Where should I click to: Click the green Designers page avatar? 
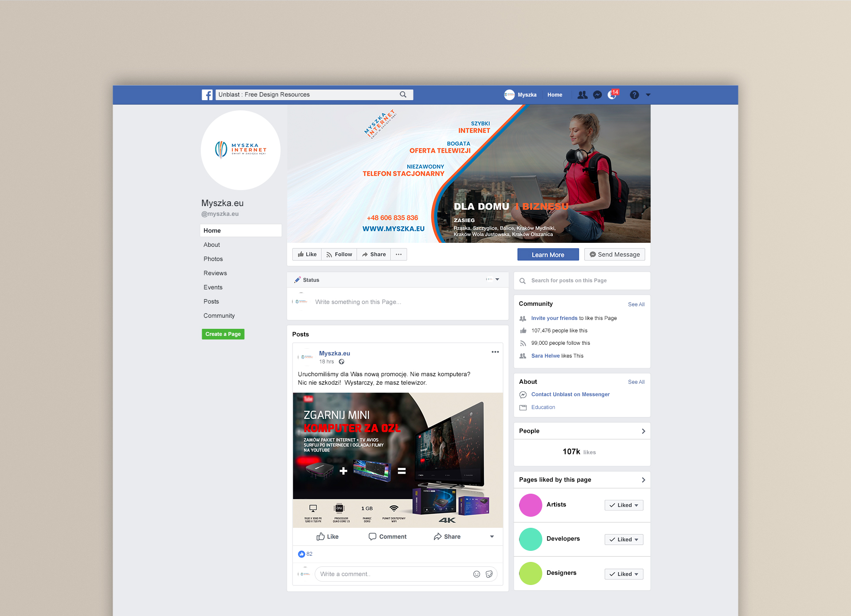click(x=531, y=573)
